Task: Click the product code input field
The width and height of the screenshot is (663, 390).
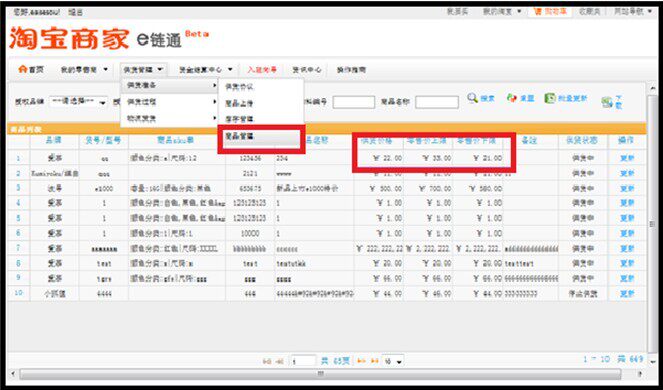Action: [x=353, y=102]
